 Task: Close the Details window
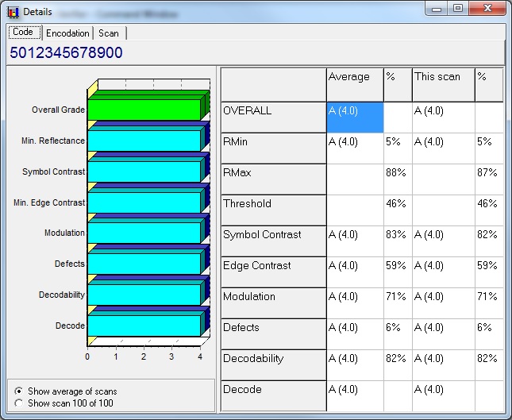[487, 9]
